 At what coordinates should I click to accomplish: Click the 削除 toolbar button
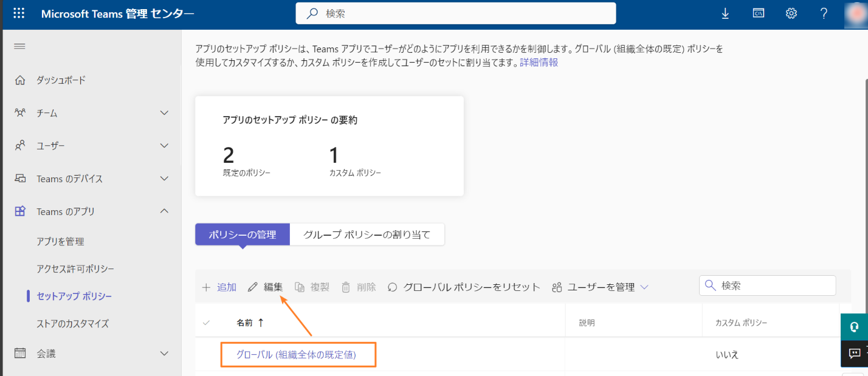[x=359, y=287]
